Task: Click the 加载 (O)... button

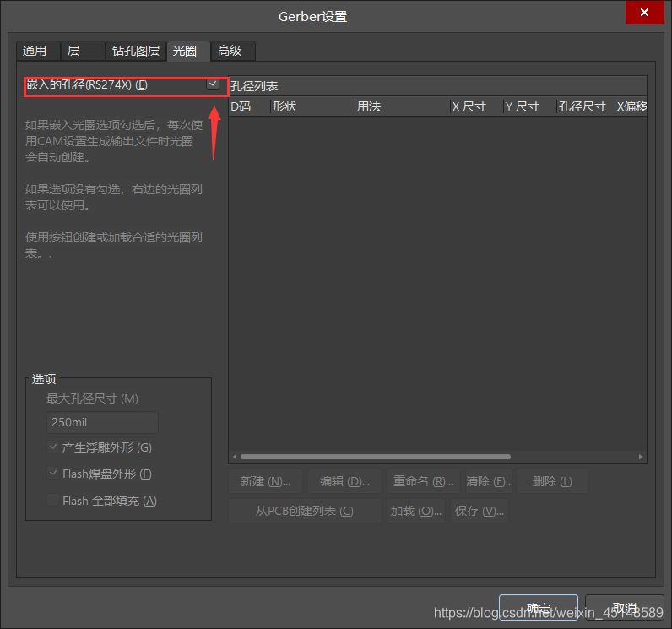Action: 416,511
